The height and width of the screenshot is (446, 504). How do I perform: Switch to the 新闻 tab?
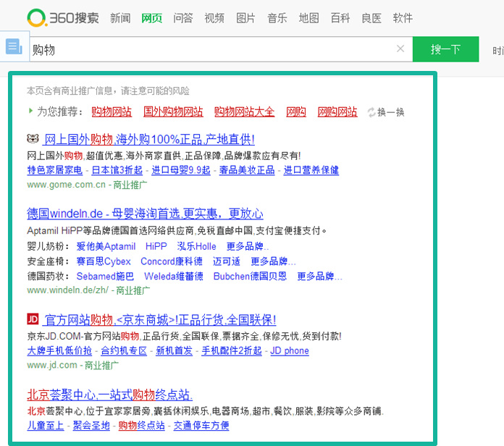120,18
